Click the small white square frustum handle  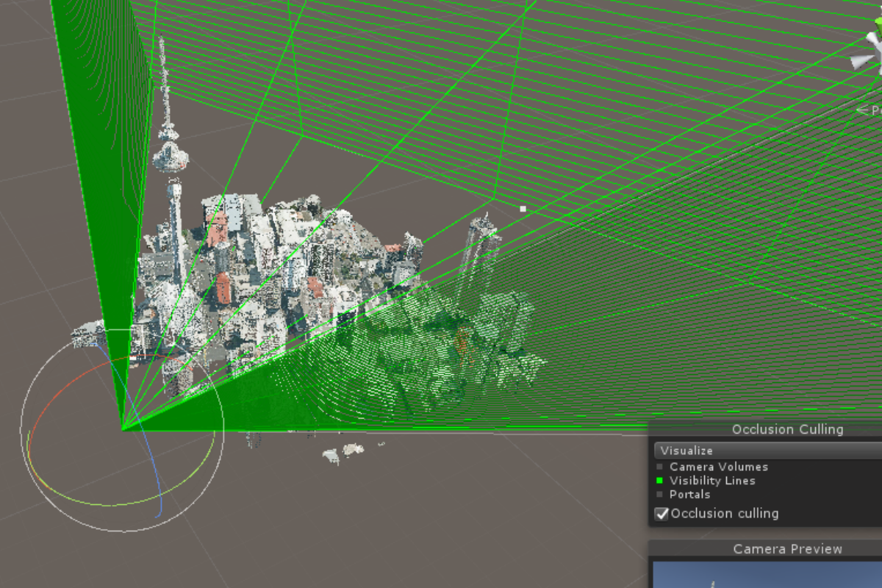523,209
